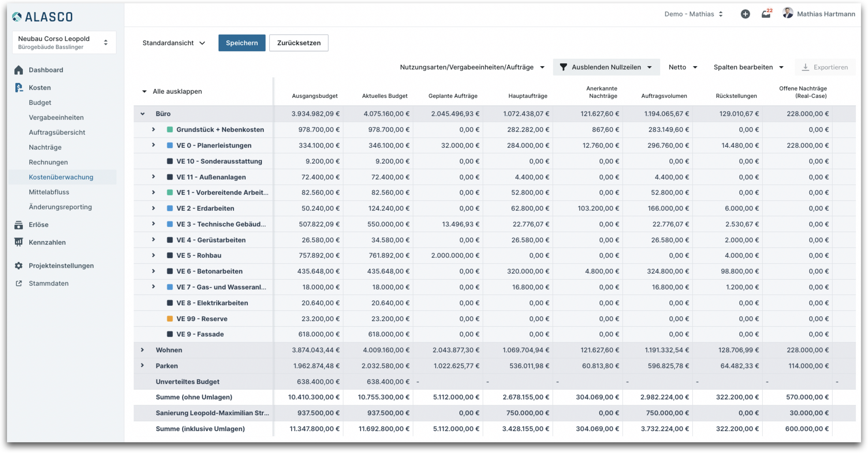Click the Speichern button

[x=242, y=43]
